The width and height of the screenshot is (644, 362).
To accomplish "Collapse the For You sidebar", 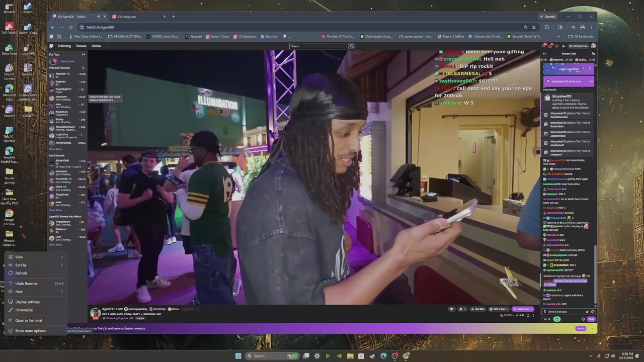I will [x=83, y=54].
